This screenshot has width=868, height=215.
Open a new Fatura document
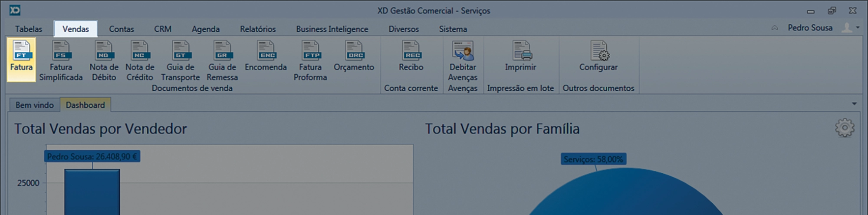click(21, 59)
